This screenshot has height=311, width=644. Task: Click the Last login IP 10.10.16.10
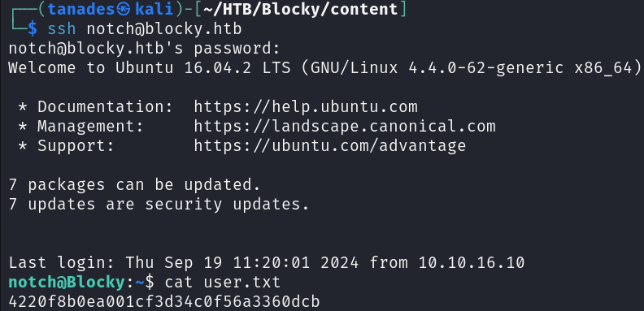pyautogui.click(x=472, y=262)
